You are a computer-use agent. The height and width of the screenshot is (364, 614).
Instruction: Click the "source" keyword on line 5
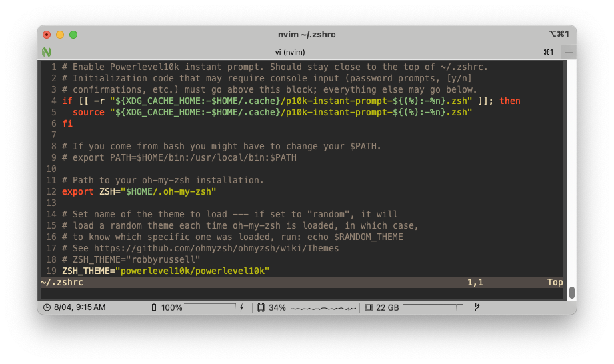89,112
